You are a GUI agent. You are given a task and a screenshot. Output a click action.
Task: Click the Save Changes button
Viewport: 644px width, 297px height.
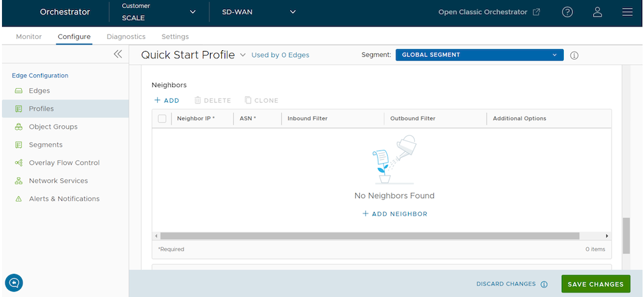pos(595,284)
